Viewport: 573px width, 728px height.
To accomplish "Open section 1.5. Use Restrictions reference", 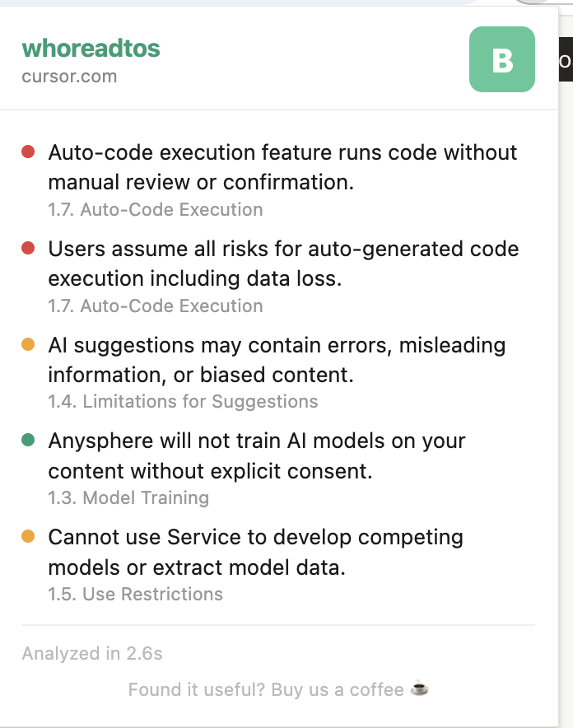I will (136, 595).
